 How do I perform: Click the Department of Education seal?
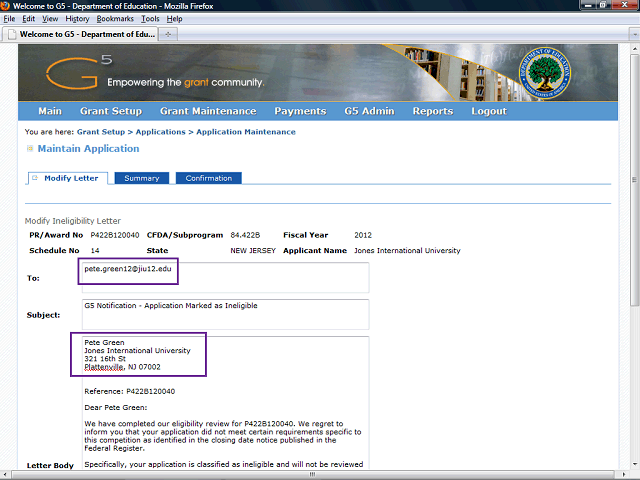(545, 74)
